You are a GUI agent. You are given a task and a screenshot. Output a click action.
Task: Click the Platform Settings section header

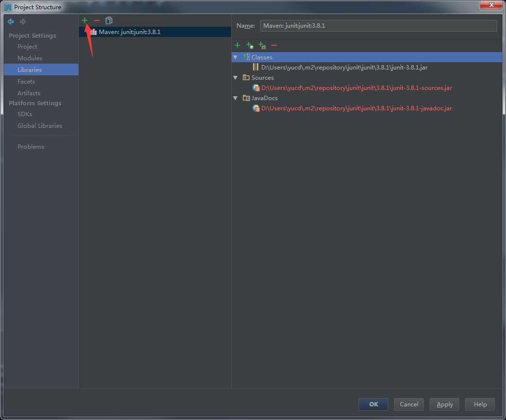click(x=35, y=103)
